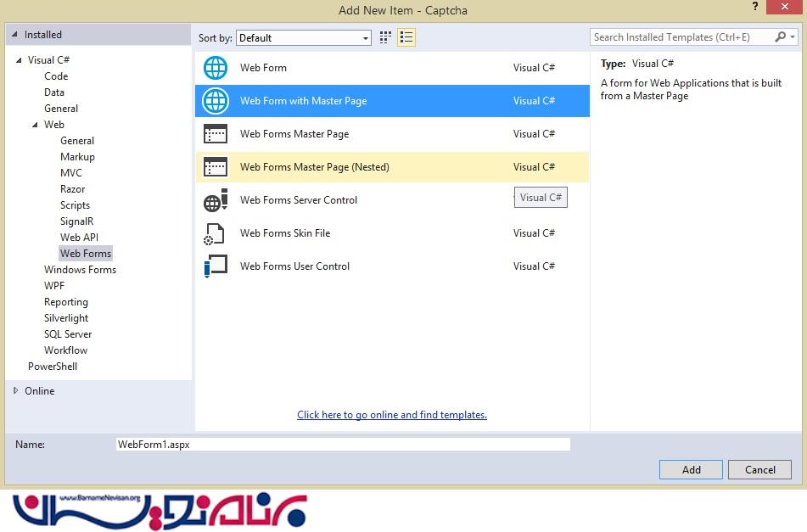807x532 pixels.
Task: Switch to medium icons list view
Action: [406, 37]
